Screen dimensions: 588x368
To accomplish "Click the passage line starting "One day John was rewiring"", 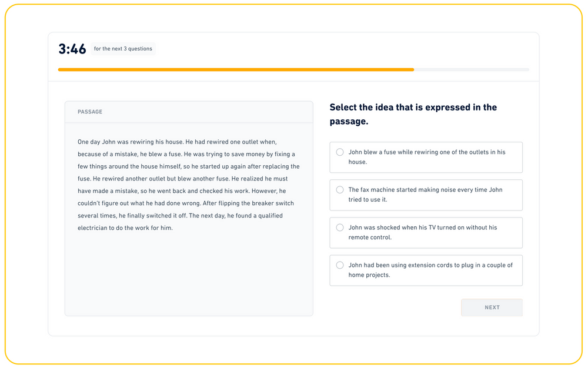I will pos(177,142).
